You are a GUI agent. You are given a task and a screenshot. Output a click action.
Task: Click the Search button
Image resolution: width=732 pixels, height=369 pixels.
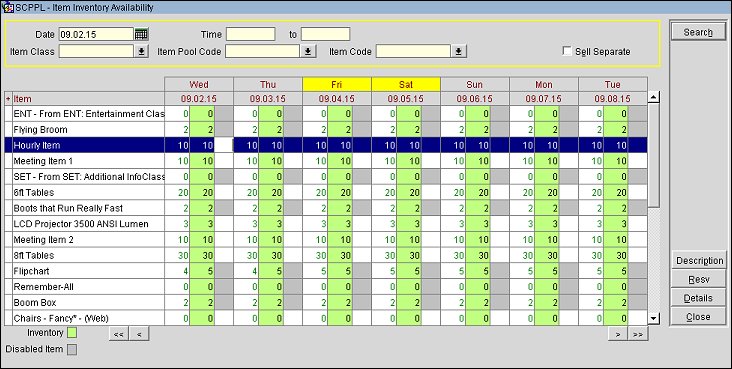tap(698, 32)
